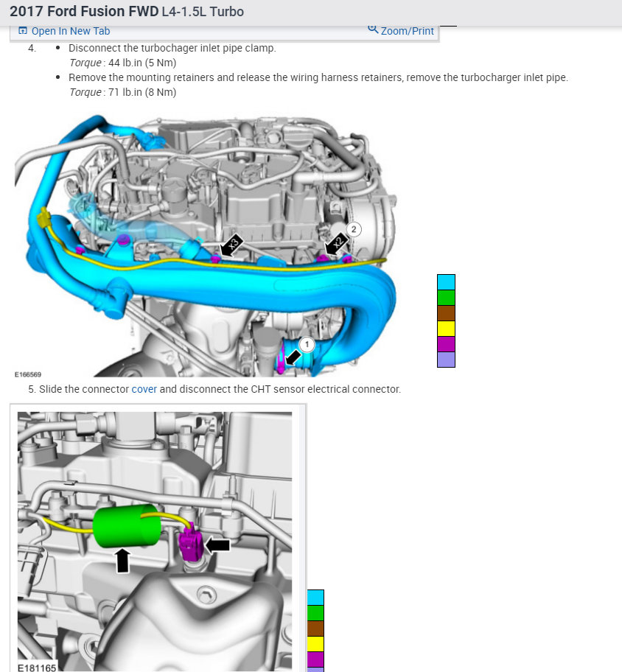Toggle the green color in the legend
This screenshot has height=672, width=622.
[x=446, y=297]
